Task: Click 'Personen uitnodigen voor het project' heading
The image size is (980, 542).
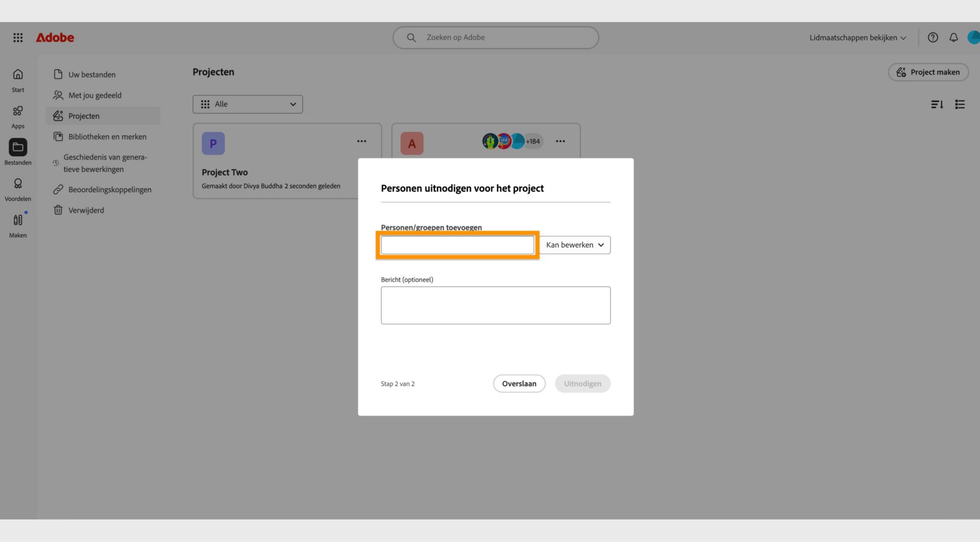Action: (462, 188)
